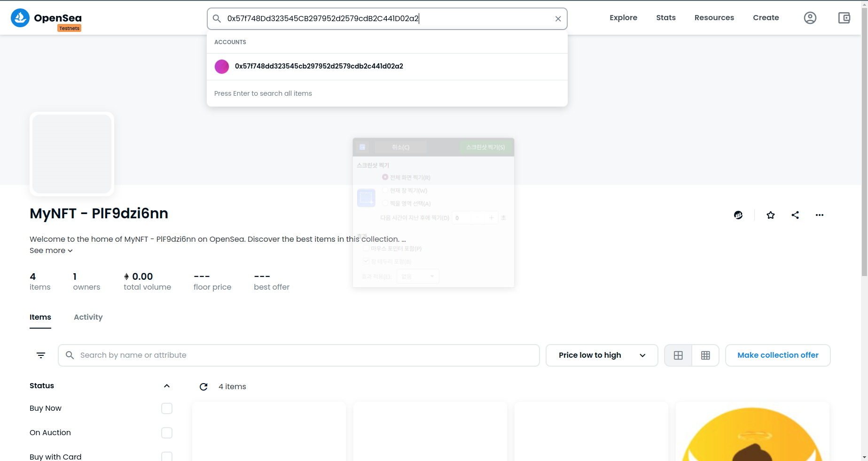Open the account profile icon
Viewport: 868px width, 461px height.
click(810, 18)
